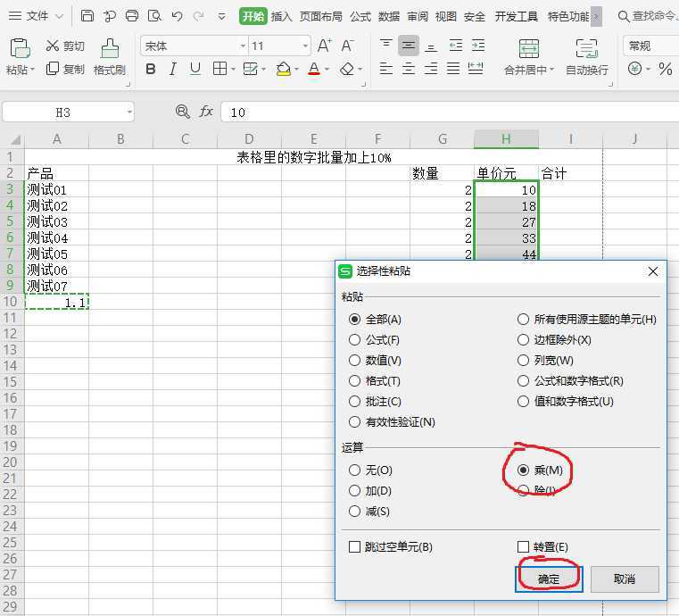Open font size dropdown 11

(305, 46)
